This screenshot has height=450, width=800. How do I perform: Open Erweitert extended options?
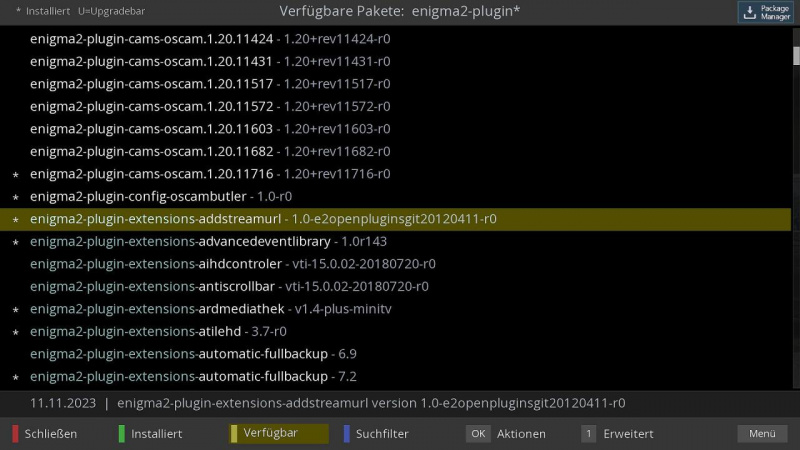click(628, 434)
